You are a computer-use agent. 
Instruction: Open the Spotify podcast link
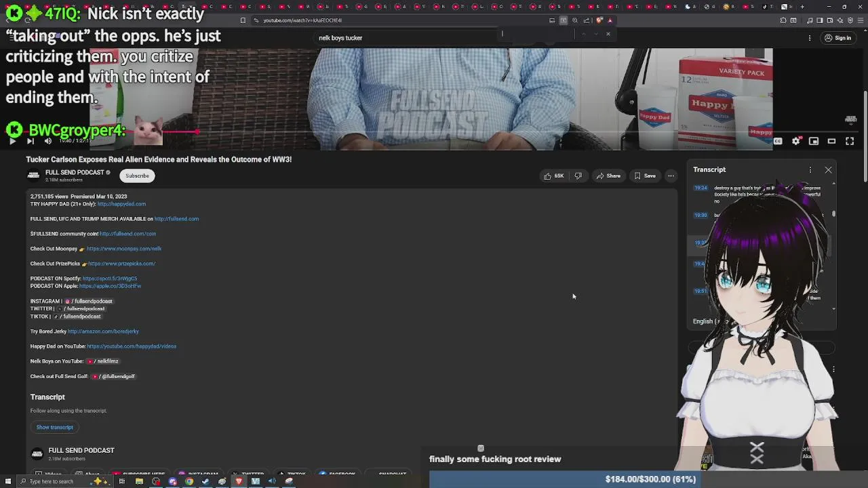coord(110,279)
